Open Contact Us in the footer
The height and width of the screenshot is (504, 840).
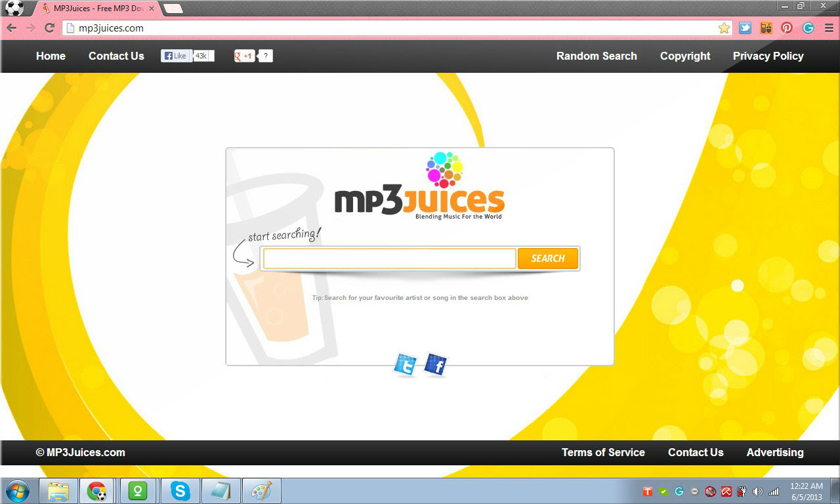pyautogui.click(x=696, y=452)
